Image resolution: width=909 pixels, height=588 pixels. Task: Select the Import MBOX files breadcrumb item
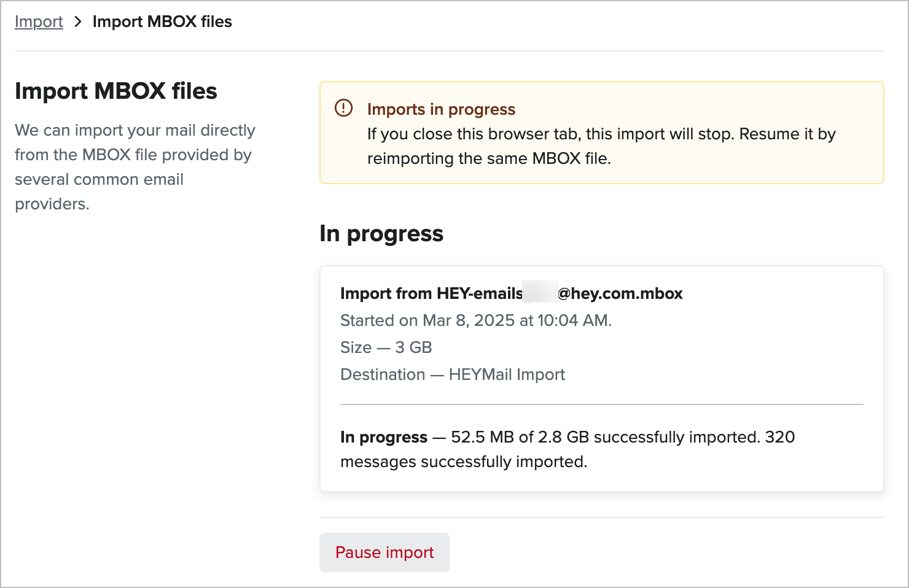(x=162, y=21)
